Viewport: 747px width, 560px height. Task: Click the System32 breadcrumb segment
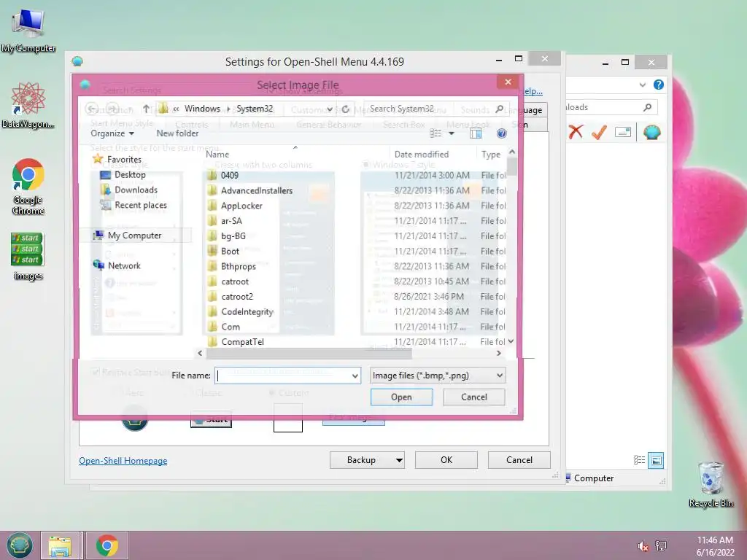coord(255,109)
